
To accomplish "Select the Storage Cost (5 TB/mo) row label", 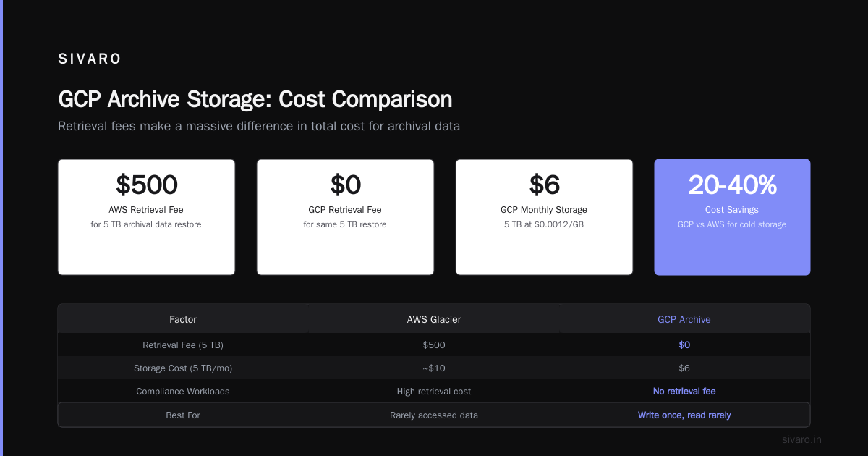I will (183, 368).
